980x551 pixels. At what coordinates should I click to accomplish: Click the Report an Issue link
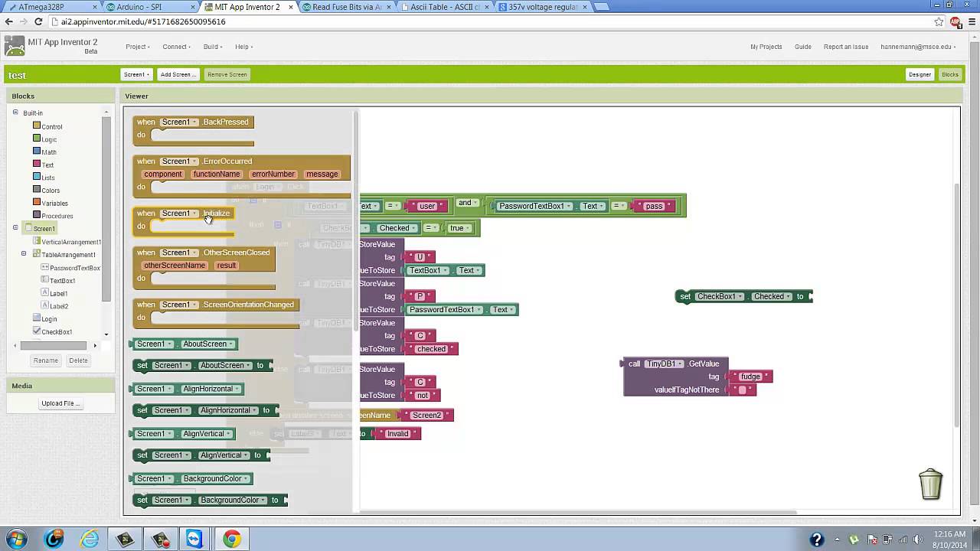846,47
